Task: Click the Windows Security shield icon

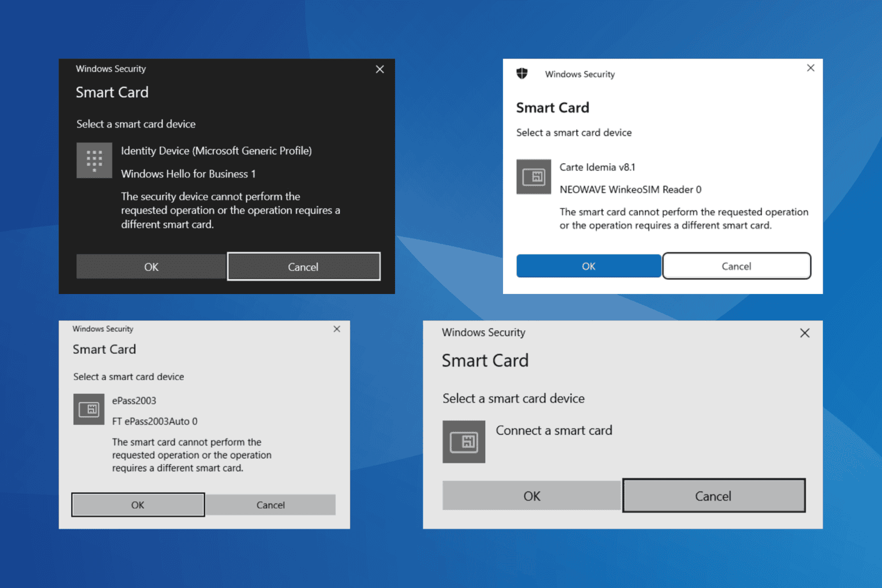Action: click(522, 74)
